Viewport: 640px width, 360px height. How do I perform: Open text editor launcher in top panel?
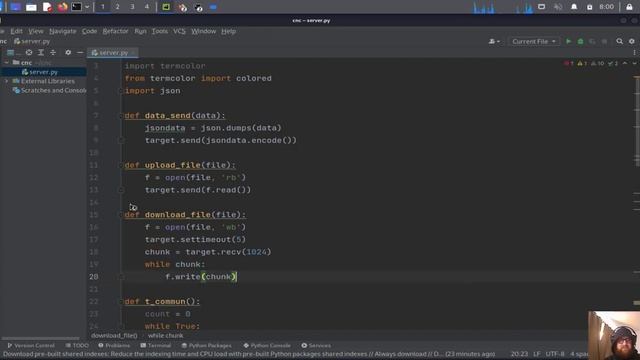click(x=47, y=7)
